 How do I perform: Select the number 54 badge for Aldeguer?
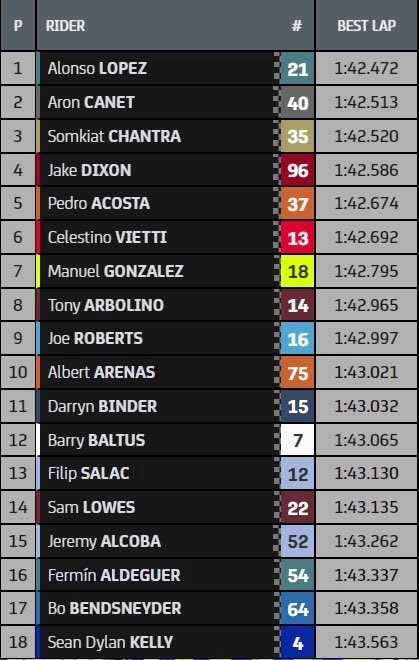pos(297,575)
